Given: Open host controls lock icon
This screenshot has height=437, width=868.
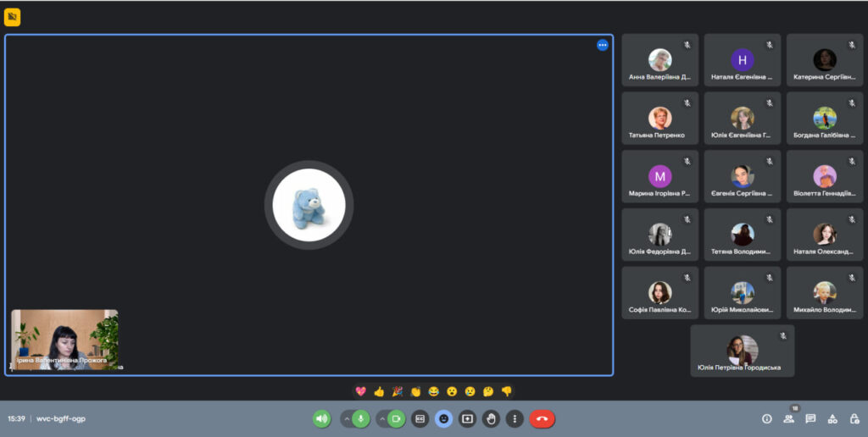Looking at the screenshot, I should (x=854, y=418).
